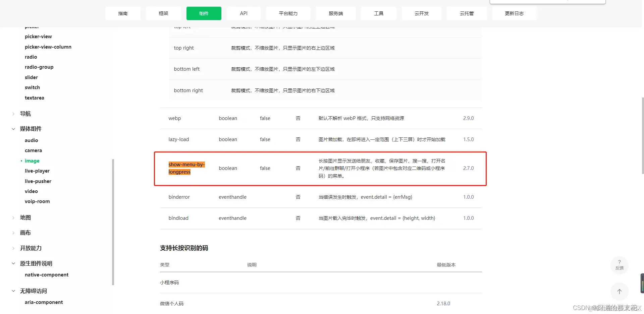
Task: Open the radio component page
Action: (x=31, y=57)
